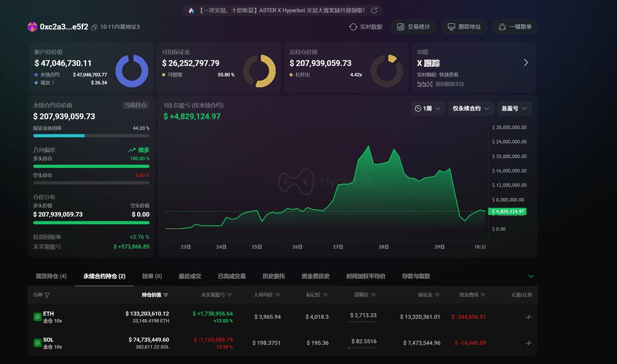This screenshot has width=617, height=364.
Task: Click SOL mark price $195.36
Action: click(318, 343)
